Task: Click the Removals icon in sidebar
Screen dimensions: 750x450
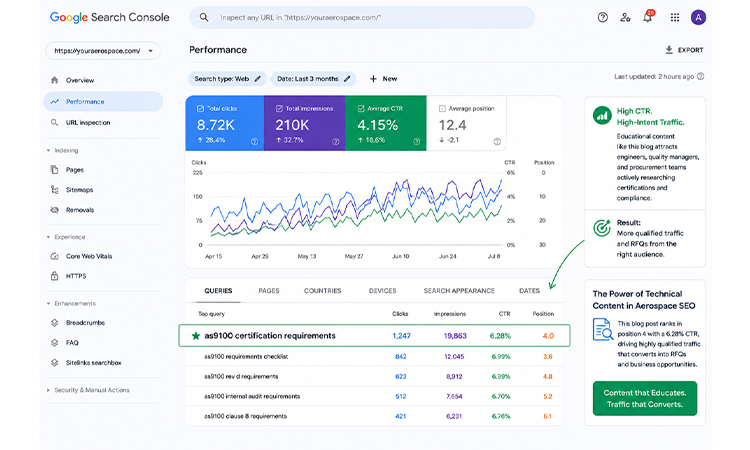Action: point(55,210)
